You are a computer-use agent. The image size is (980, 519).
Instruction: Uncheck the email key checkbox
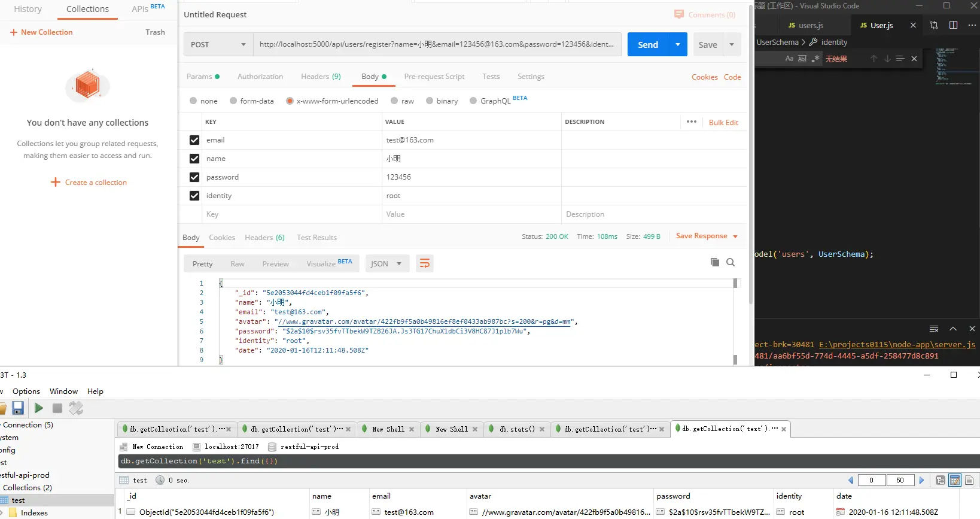click(194, 140)
